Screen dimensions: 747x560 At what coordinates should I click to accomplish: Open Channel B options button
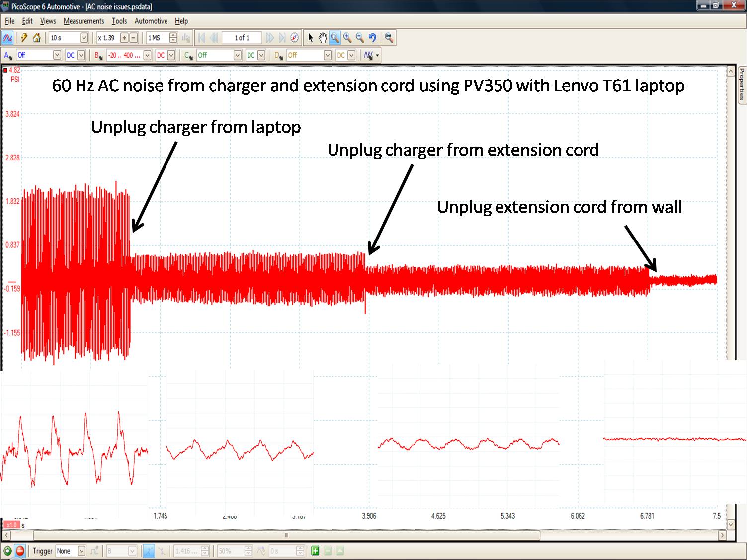98,55
